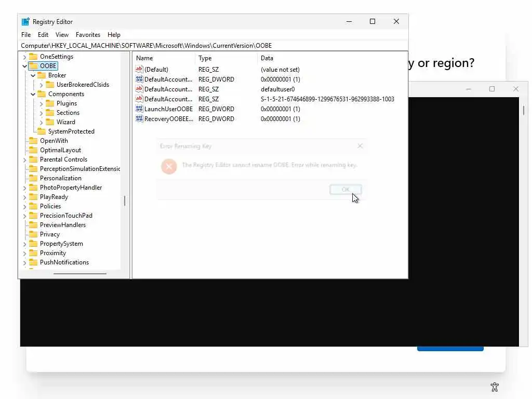
Task: Click the tree pane horizontal scrollbar
Action: [x=79, y=273]
